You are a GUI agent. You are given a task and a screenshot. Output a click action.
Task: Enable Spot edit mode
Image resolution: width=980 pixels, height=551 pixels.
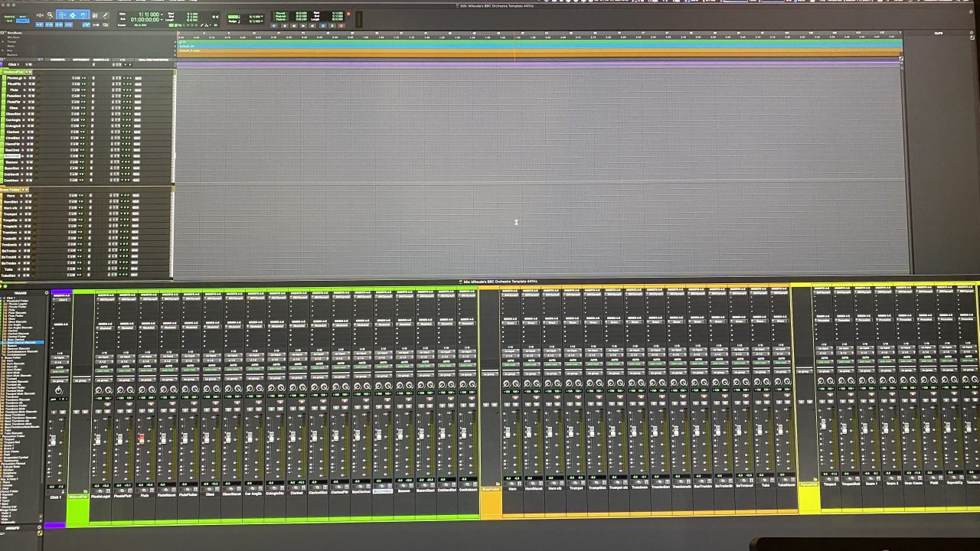click(x=23, y=17)
